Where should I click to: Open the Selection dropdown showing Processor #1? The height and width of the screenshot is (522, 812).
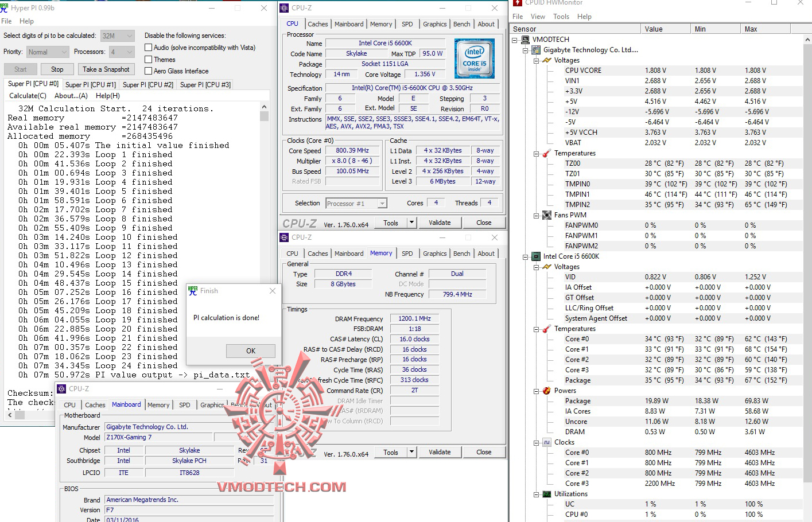(x=356, y=203)
